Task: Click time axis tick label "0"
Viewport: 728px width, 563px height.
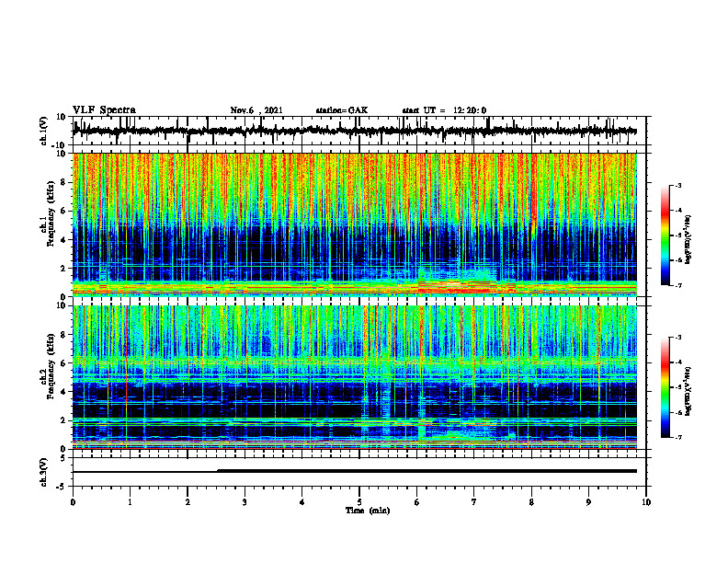Action: coord(73,502)
